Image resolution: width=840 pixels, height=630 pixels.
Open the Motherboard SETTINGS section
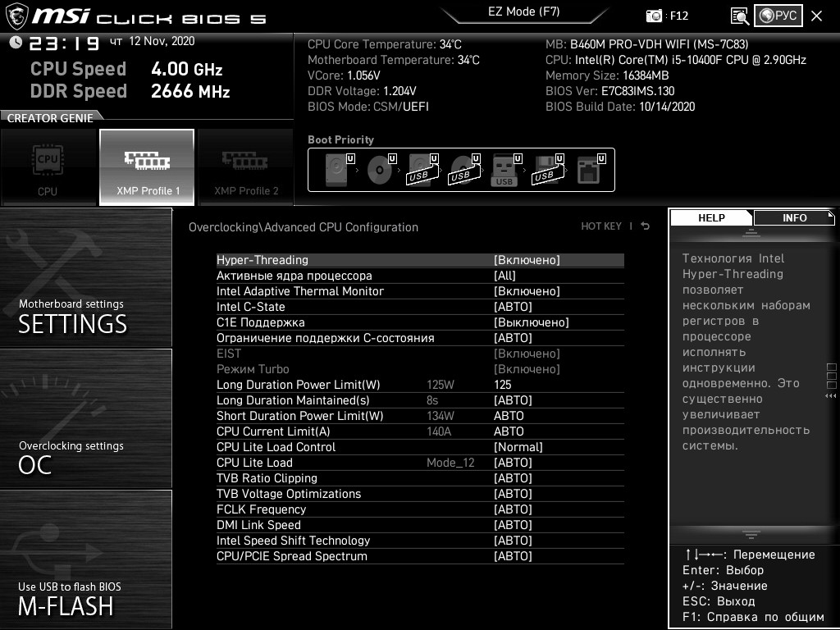click(85, 277)
